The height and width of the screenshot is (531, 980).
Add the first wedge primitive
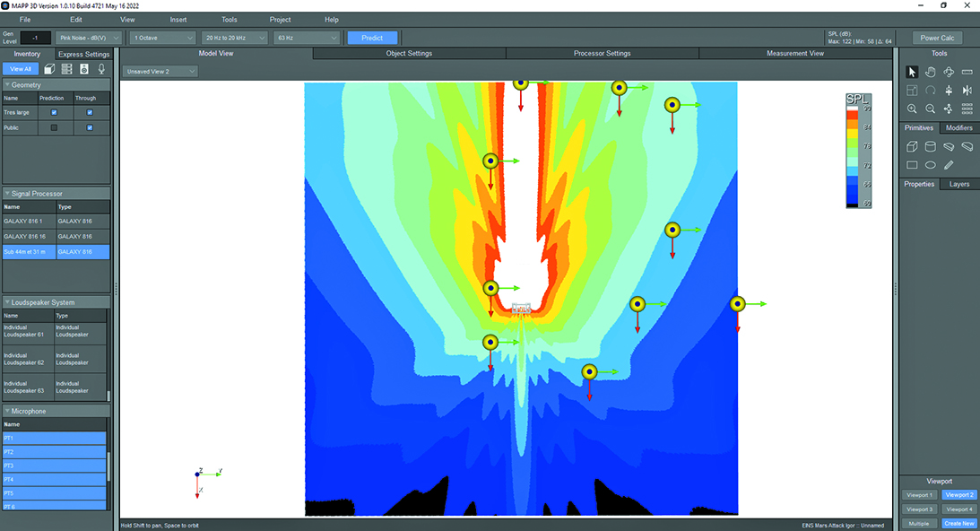point(949,147)
